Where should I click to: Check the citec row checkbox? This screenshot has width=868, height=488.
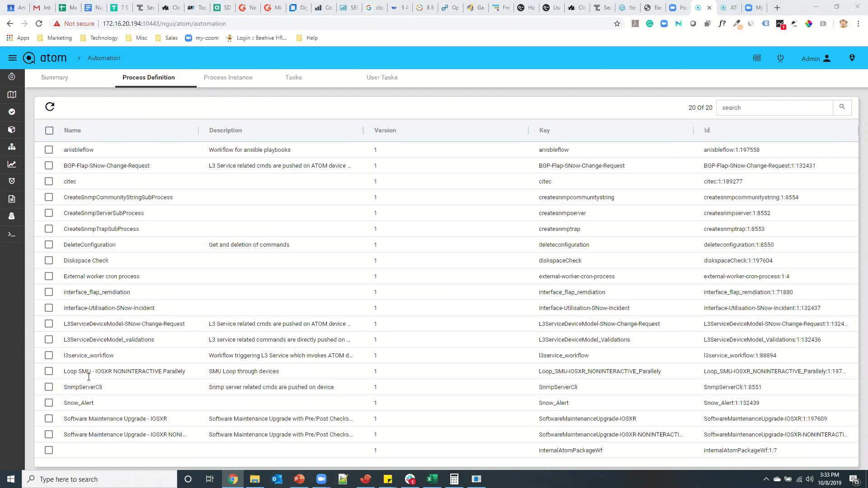pyautogui.click(x=49, y=181)
